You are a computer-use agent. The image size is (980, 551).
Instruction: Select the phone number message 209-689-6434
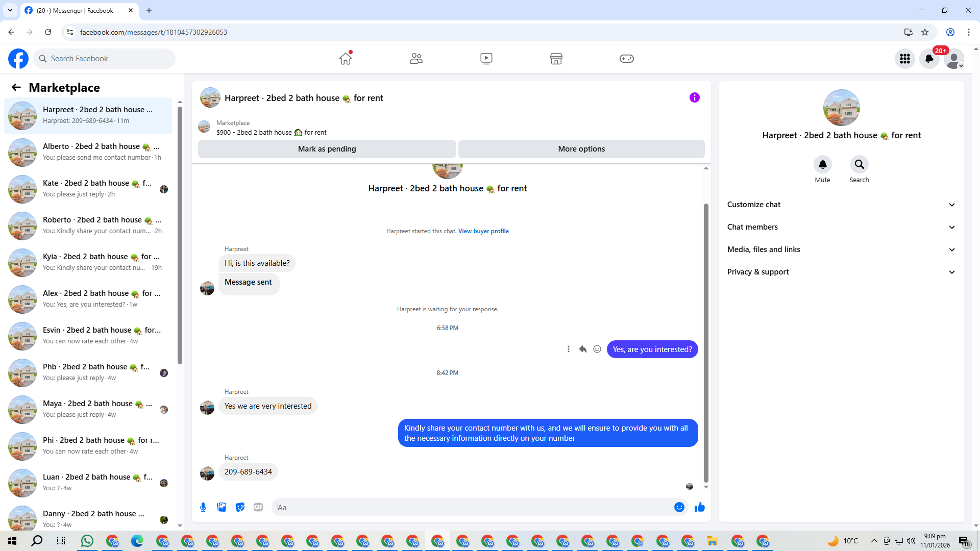pyautogui.click(x=248, y=472)
